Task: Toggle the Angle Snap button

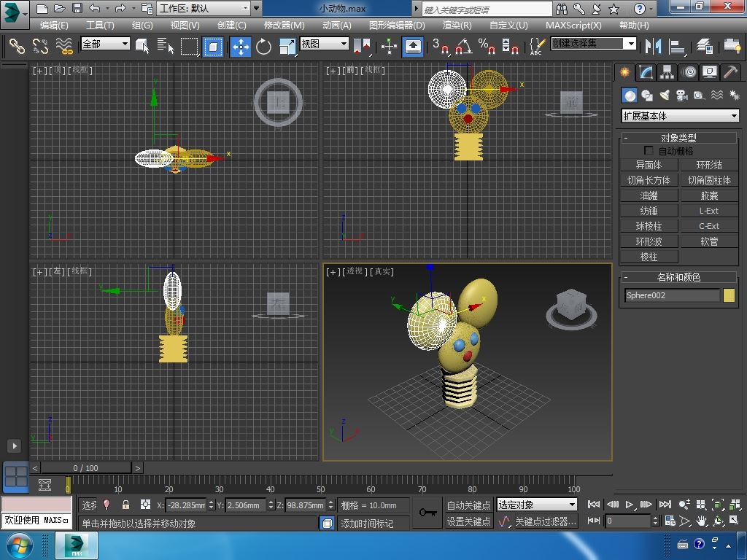Action: [x=464, y=46]
